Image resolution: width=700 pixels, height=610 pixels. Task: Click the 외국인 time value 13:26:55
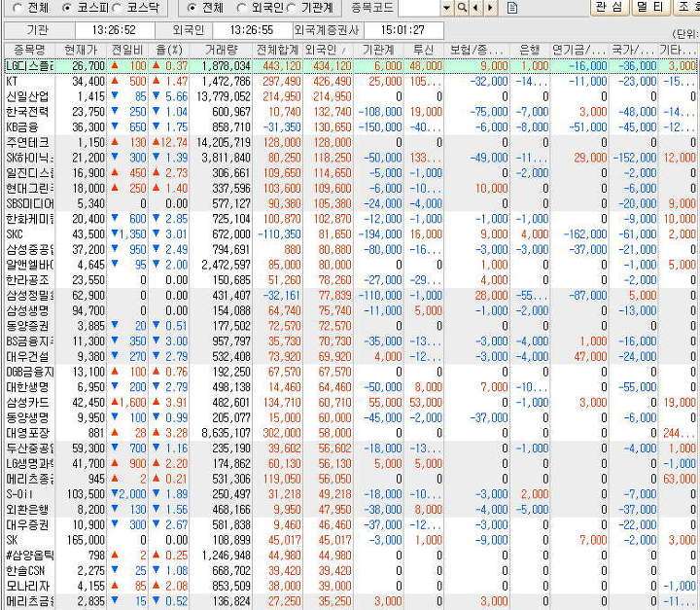252,30
